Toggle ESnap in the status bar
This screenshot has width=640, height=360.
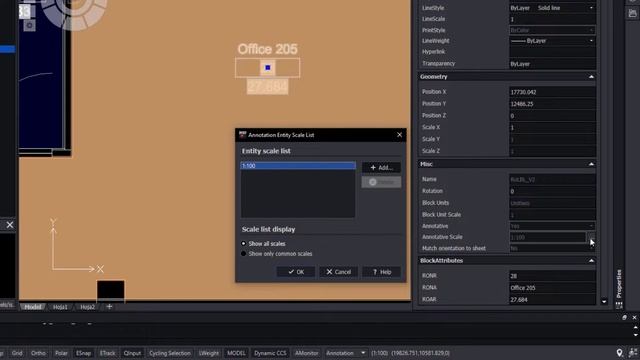83,353
